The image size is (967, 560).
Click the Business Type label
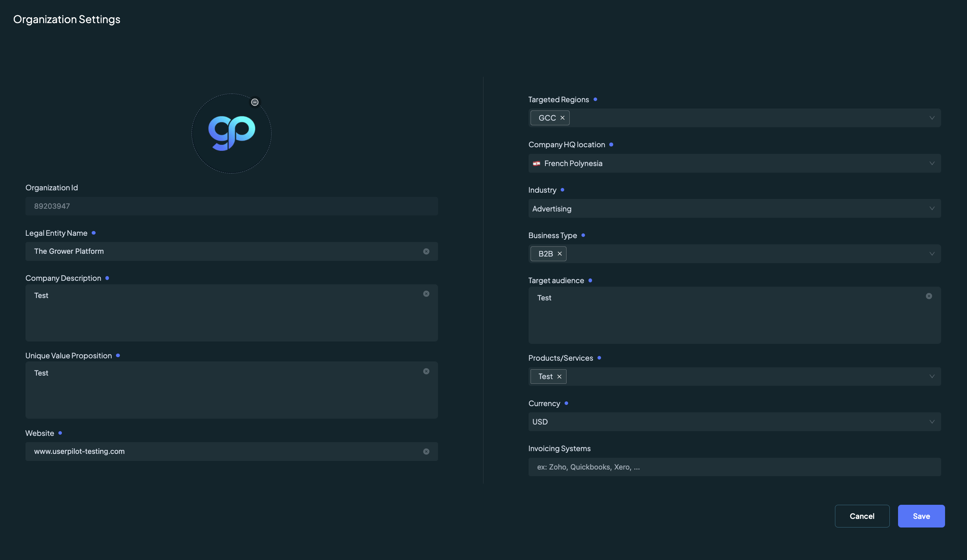point(552,235)
